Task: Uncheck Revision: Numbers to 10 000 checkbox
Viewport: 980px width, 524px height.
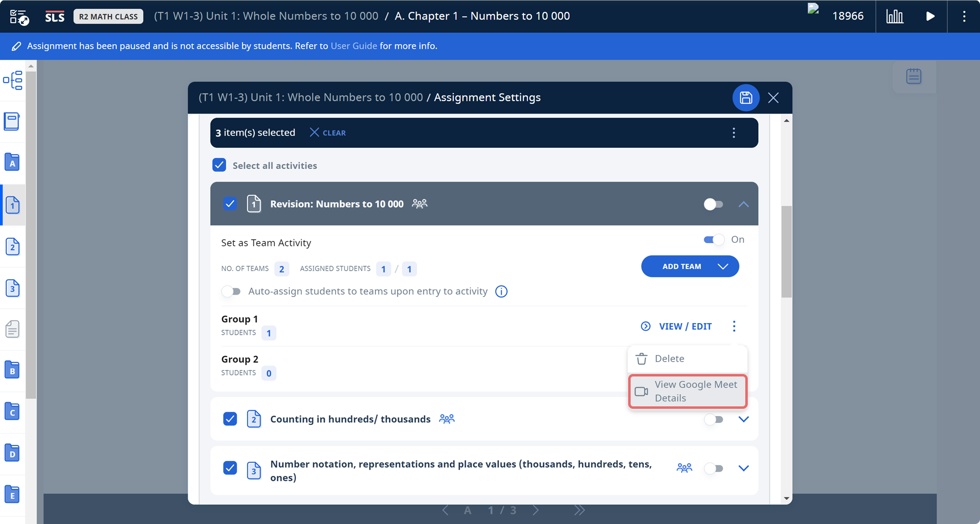Action: 230,203
